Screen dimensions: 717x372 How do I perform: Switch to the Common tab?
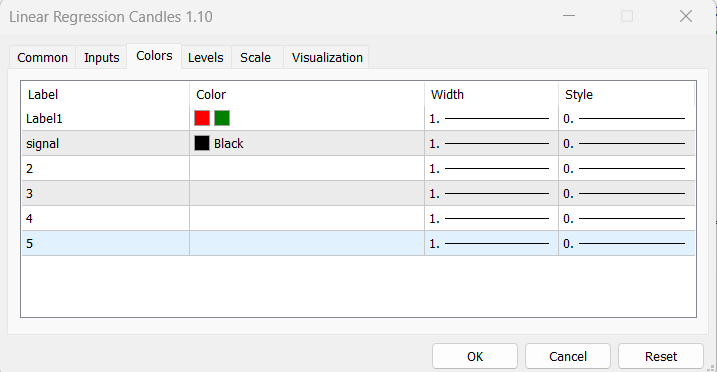(43, 58)
